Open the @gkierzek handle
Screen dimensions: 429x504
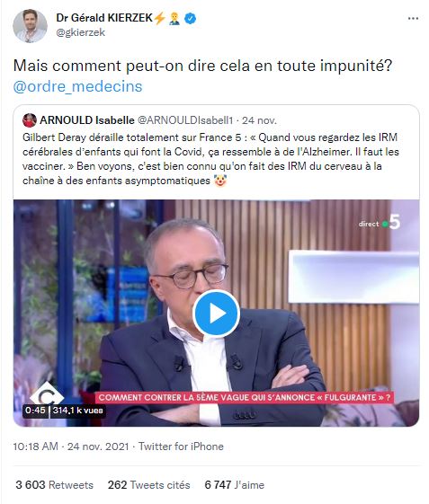tap(80, 32)
